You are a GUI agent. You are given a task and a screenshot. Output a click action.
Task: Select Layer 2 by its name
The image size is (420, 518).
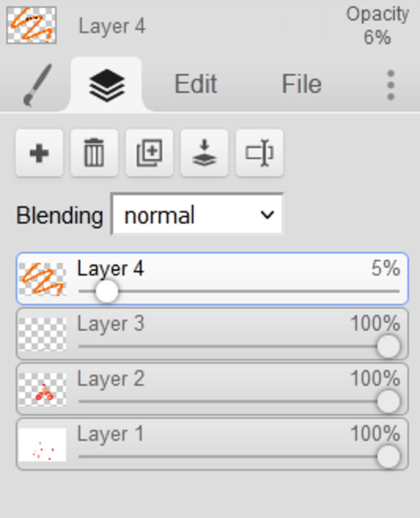pyautogui.click(x=111, y=378)
